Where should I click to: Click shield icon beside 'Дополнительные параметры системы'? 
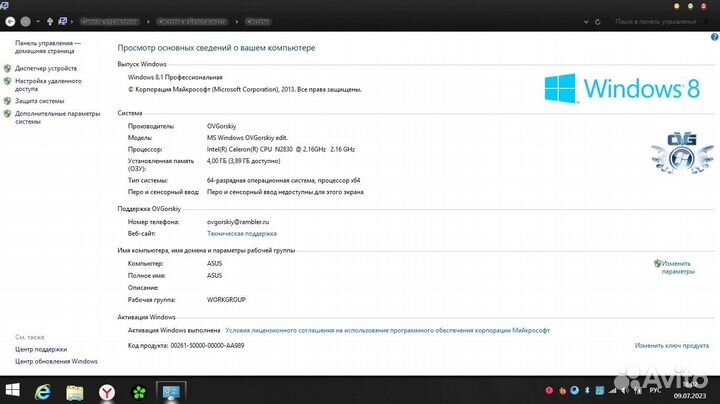(x=7, y=114)
